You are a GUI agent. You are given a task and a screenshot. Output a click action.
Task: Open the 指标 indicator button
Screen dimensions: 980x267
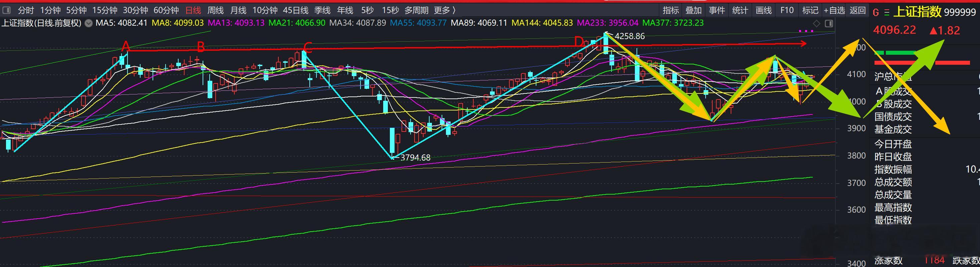671,10
